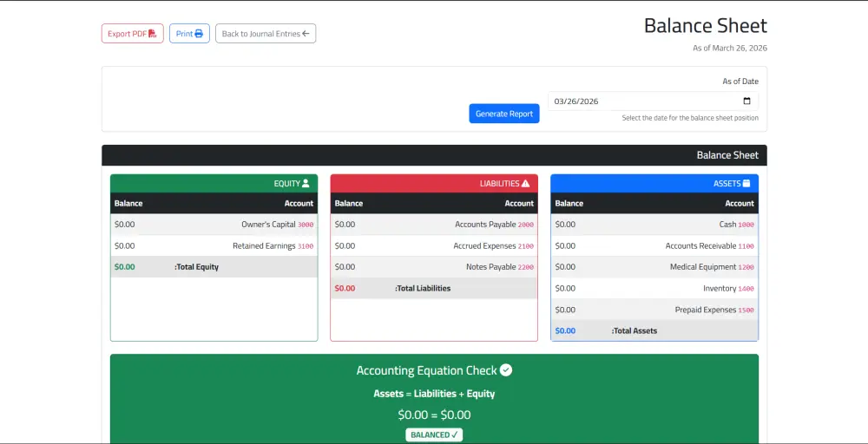Select the Accrued Expenses row
Viewport: 868px width, 444px height.
pos(434,246)
